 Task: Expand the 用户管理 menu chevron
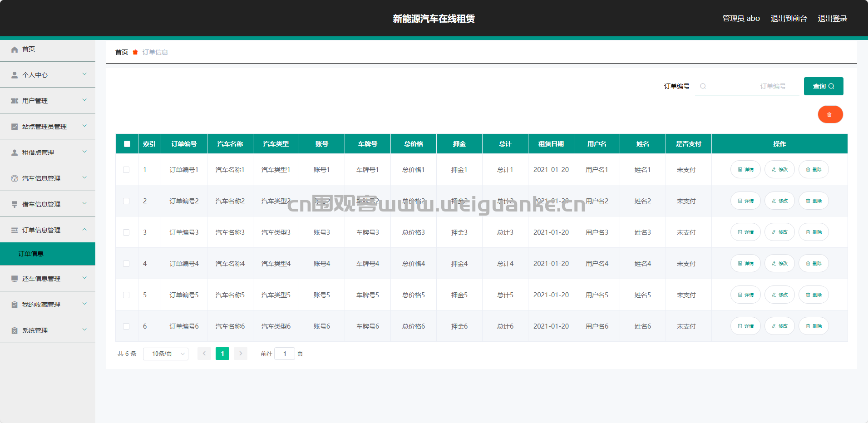84,100
